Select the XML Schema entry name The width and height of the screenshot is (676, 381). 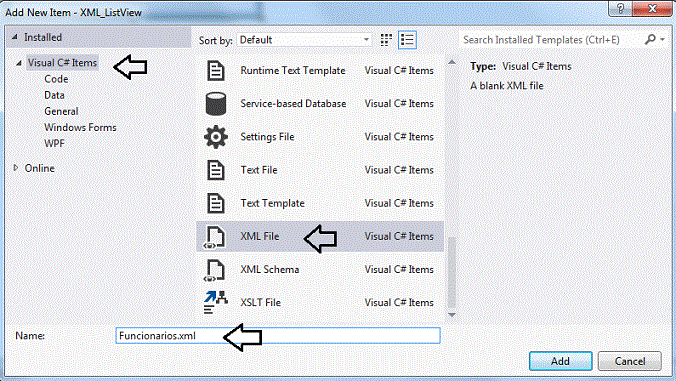click(269, 270)
